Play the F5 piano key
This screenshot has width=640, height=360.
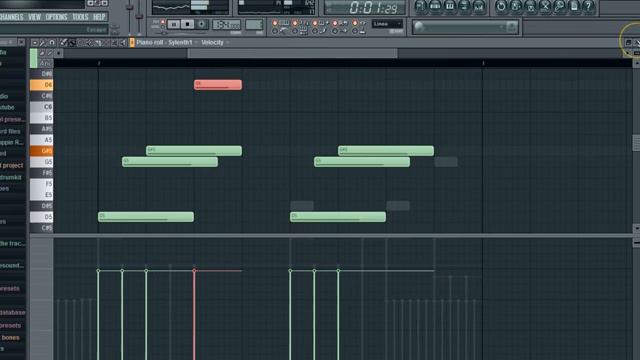(42, 184)
